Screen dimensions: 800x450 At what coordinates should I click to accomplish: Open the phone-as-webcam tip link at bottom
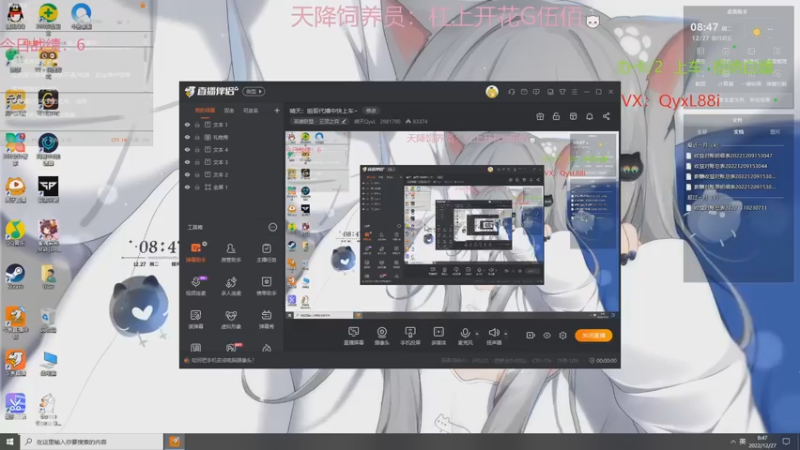pos(223,360)
